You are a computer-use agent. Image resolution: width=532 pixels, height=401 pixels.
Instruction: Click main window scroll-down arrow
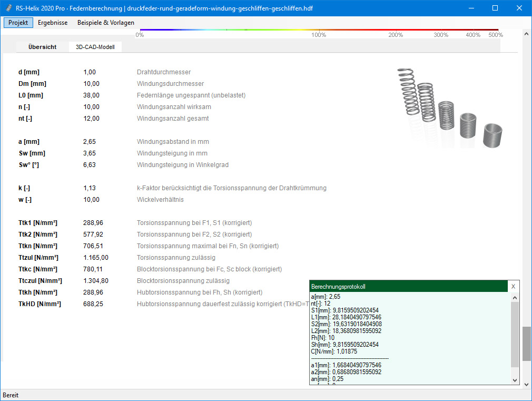(x=526, y=385)
